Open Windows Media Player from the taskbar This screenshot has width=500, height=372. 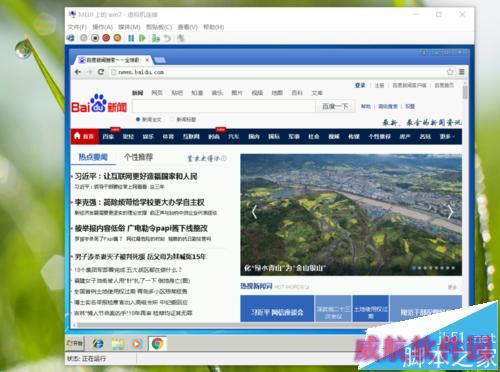(x=137, y=343)
